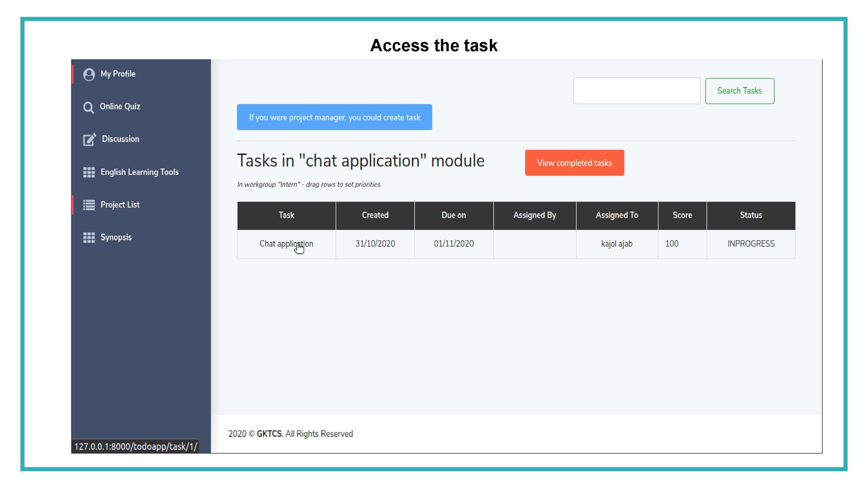Viewport: 868px width, 488px height.
Task: Click assignee kajol ajab cell
Action: (x=617, y=244)
